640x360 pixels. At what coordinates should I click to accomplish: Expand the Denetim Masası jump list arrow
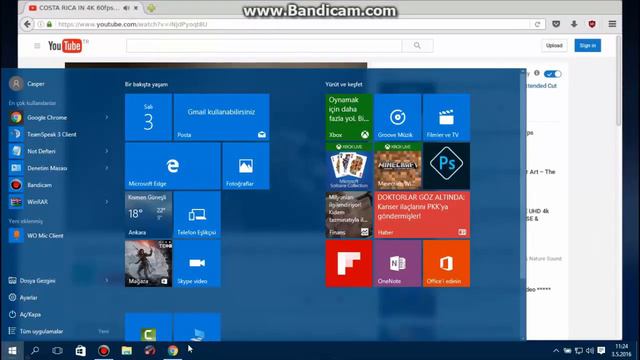coord(107,168)
